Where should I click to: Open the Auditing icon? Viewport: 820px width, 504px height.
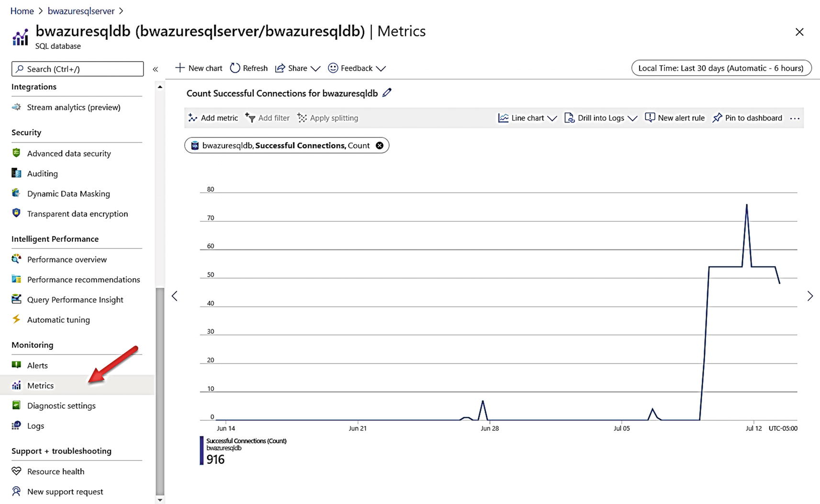coord(16,173)
